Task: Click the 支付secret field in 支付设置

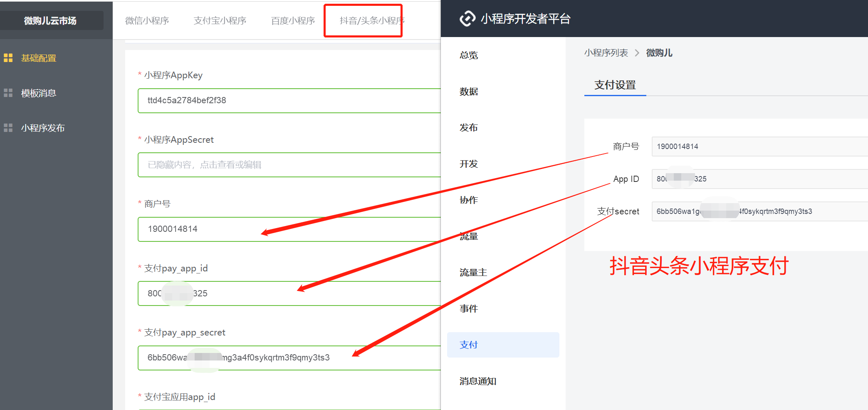Action: (x=760, y=211)
